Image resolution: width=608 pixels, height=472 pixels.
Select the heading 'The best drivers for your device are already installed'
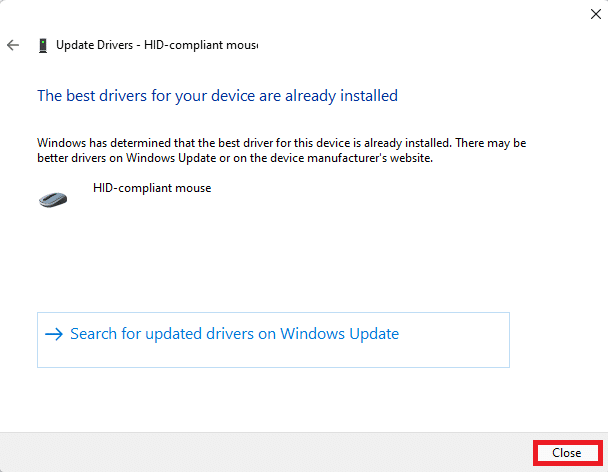point(218,96)
